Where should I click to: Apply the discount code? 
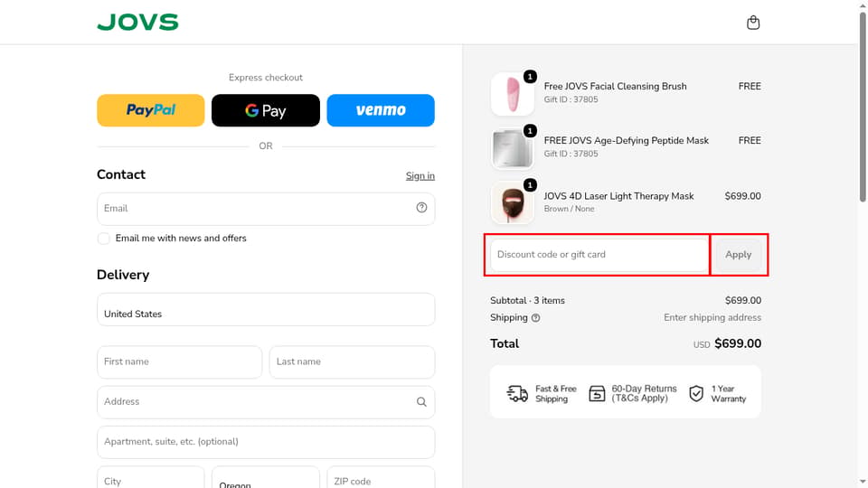coord(739,255)
